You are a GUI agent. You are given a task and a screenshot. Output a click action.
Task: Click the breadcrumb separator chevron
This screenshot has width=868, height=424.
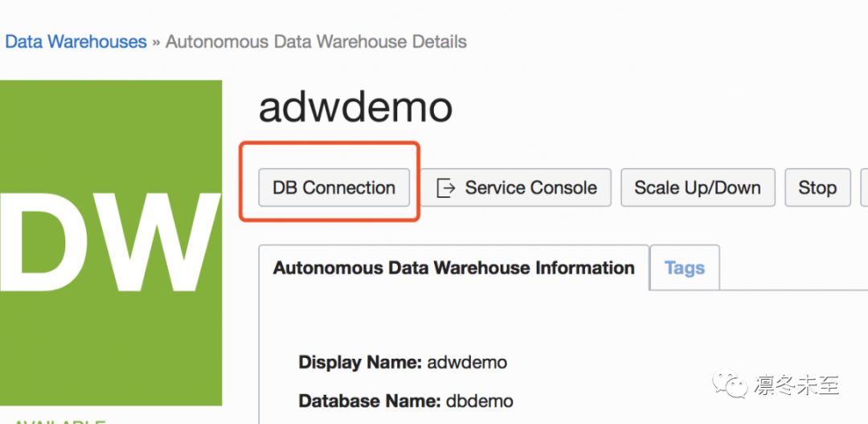point(156,42)
